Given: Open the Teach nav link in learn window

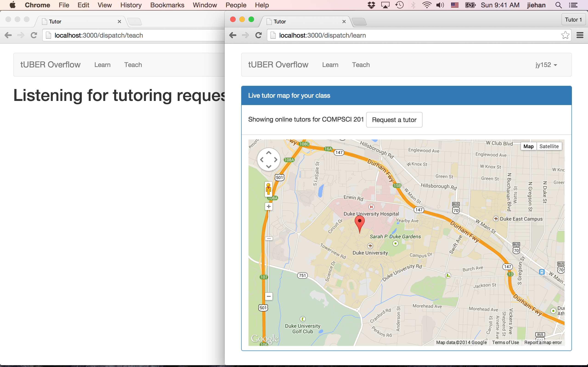Looking at the screenshot, I should click(x=361, y=65).
